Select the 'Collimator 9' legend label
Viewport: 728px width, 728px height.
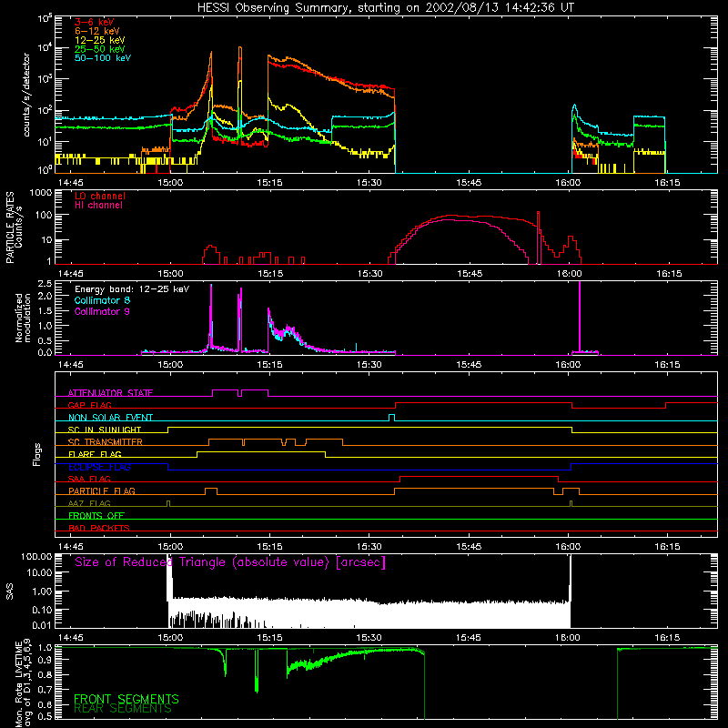pos(102,311)
